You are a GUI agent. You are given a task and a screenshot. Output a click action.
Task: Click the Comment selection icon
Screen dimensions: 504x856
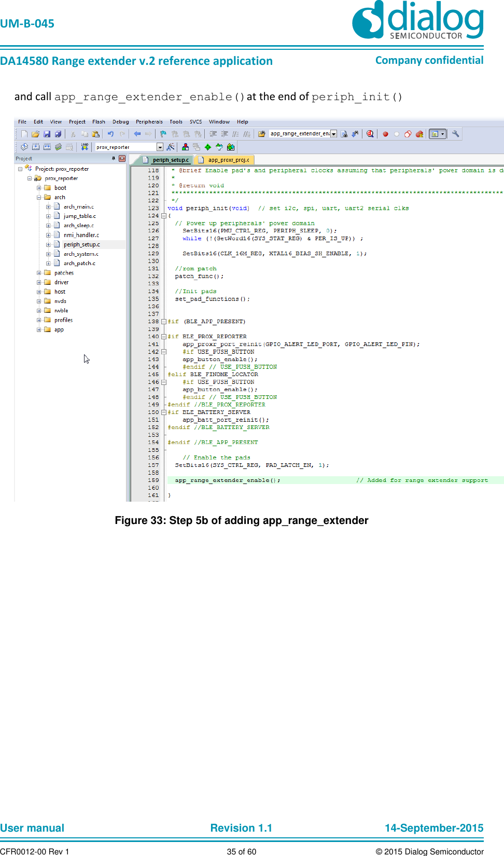(235, 134)
